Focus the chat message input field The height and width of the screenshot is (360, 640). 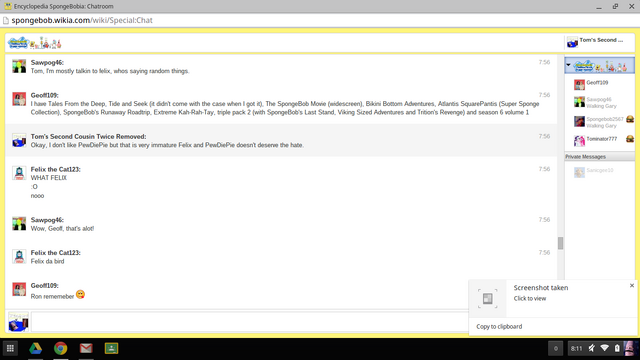tap(250, 322)
